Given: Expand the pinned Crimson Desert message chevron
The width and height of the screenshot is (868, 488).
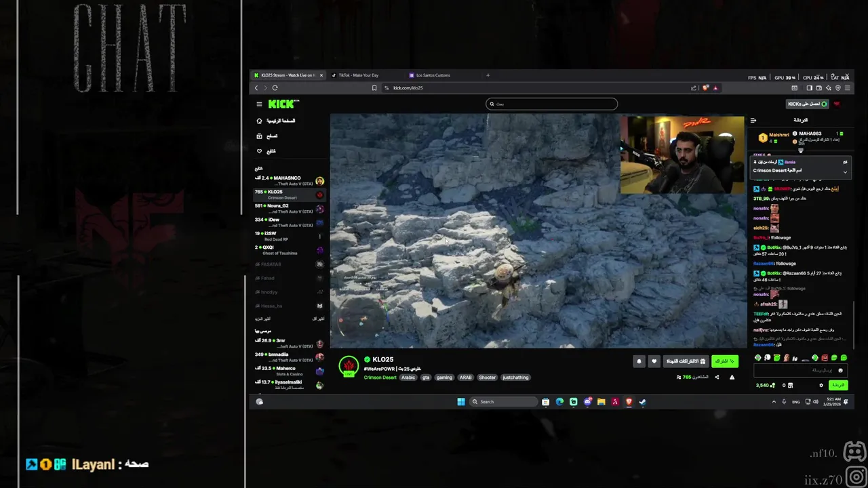Looking at the screenshot, I should 845,171.
